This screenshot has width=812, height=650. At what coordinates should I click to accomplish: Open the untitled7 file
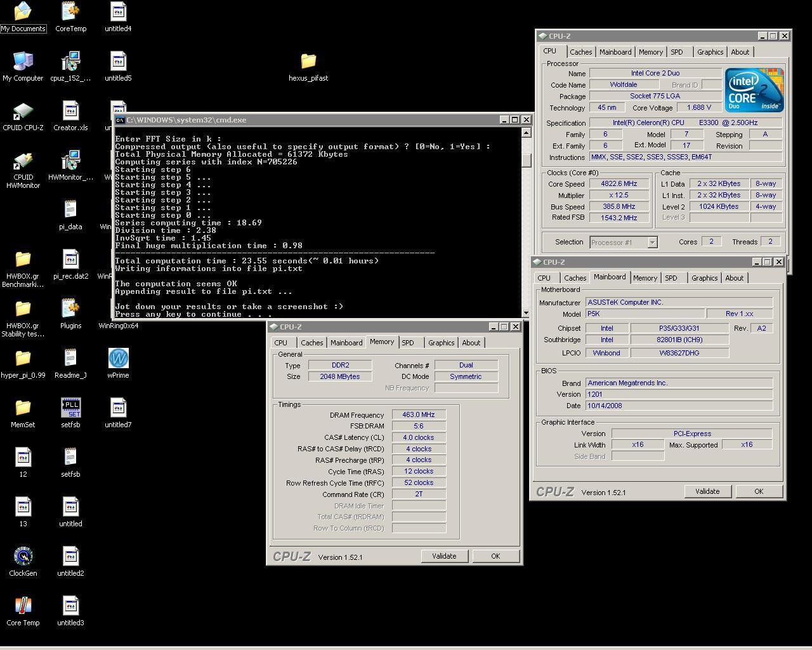point(118,413)
